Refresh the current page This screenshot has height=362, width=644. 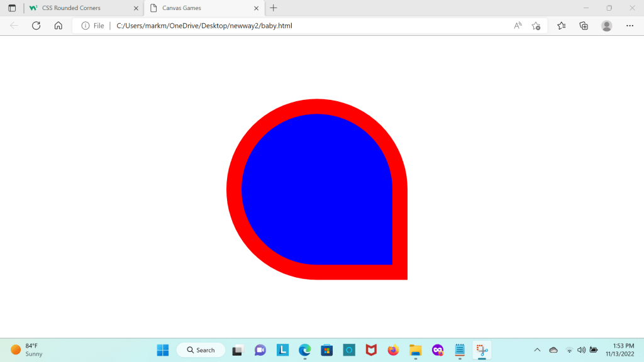click(36, 26)
